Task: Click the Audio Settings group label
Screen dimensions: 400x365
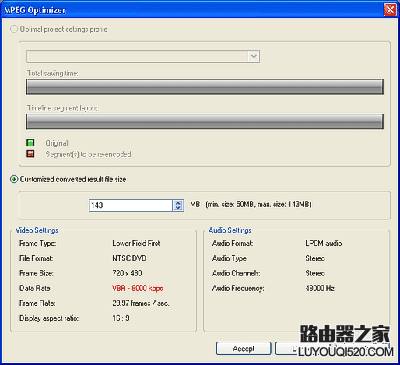Action: pyautogui.click(x=230, y=230)
